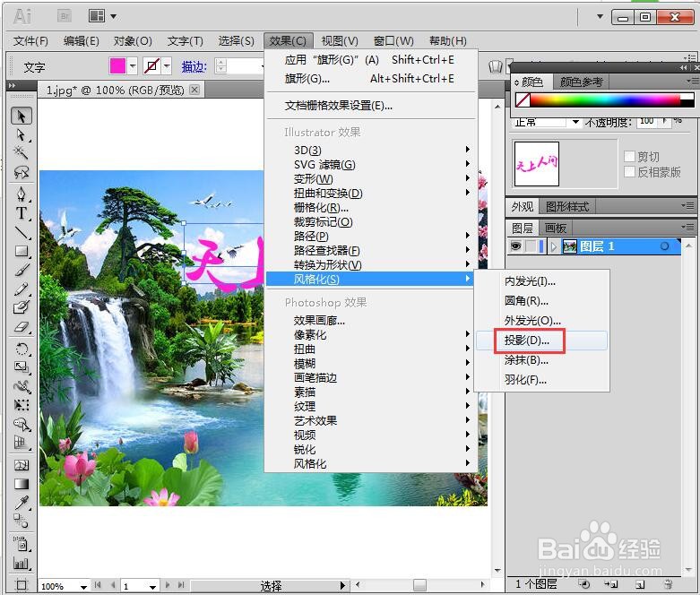Select the Magic Wand tool
This screenshot has height=595, width=700.
click(21, 152)
